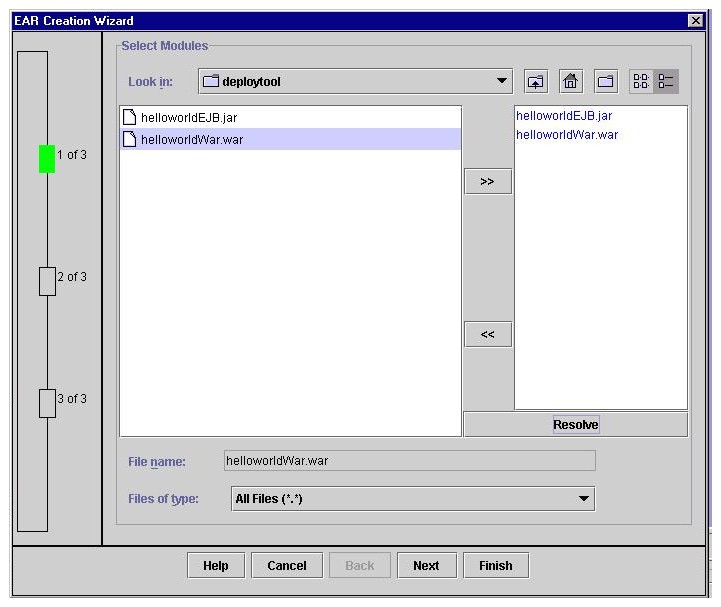Open Help for the wizard

point(216,566)
